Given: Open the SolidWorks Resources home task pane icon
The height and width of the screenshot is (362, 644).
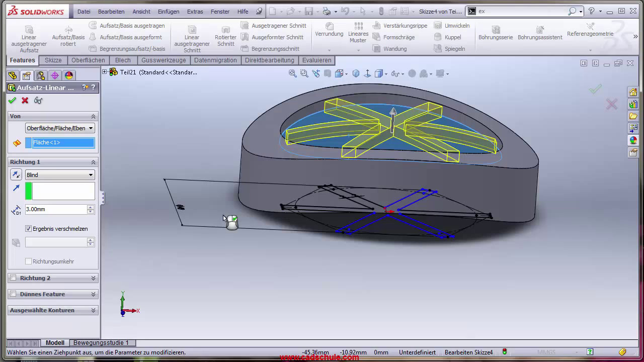Looking at the screenshot, I should pos(633,92).
